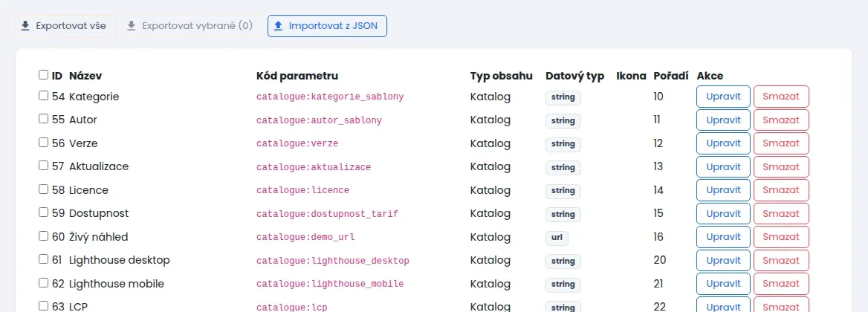The width and height of the screenshot is (868, 312).
Task: Click Upravit in the Licence row
Action: click(723, 190)
